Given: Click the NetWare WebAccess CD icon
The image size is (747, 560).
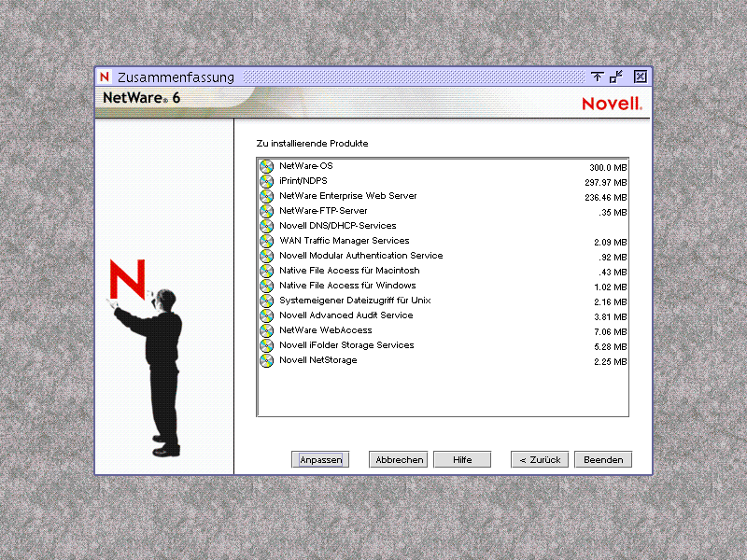Looking at the screenshot, I should point(266,330).
